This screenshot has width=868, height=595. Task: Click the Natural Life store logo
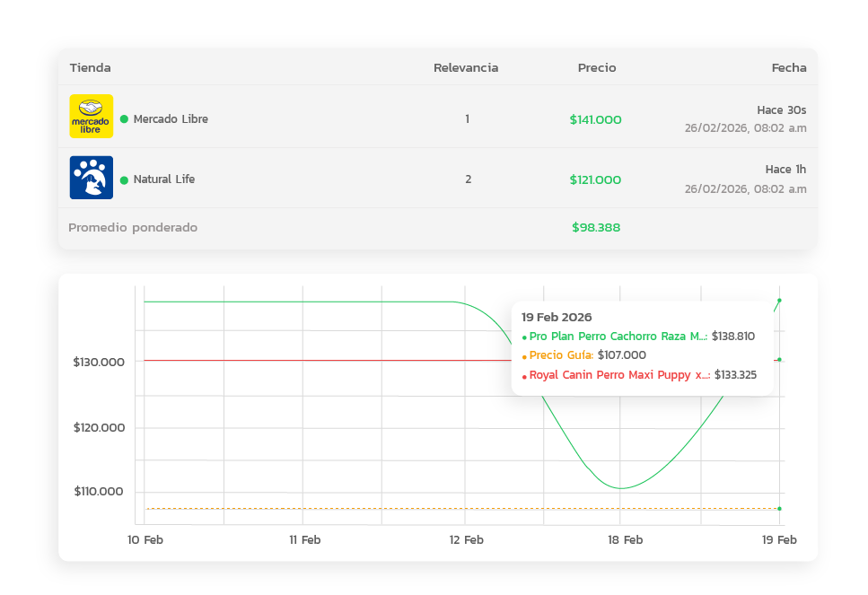pos(92,178)
